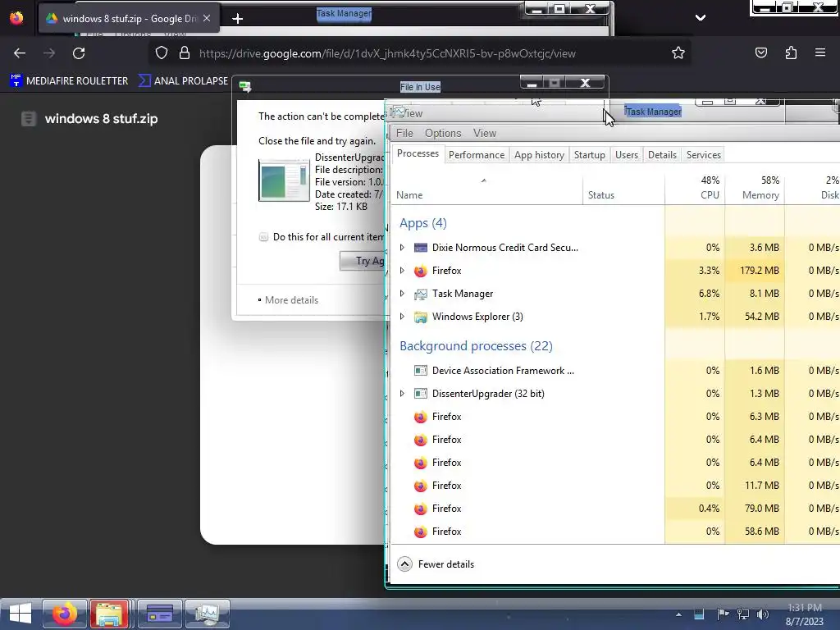The width and height of the screenshot is (840, 630).
Task: Click the padlock site info icon
Action: point(185,53)
